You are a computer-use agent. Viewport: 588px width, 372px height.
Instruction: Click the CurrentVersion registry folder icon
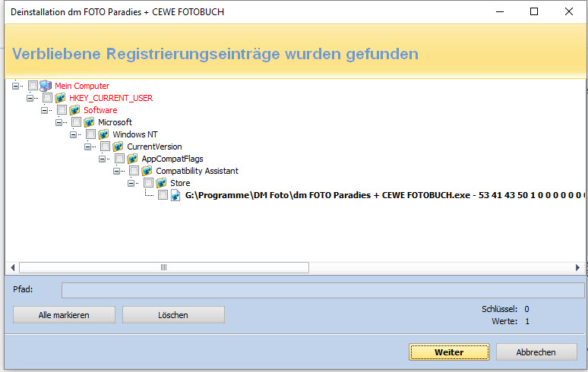[118, 147]
